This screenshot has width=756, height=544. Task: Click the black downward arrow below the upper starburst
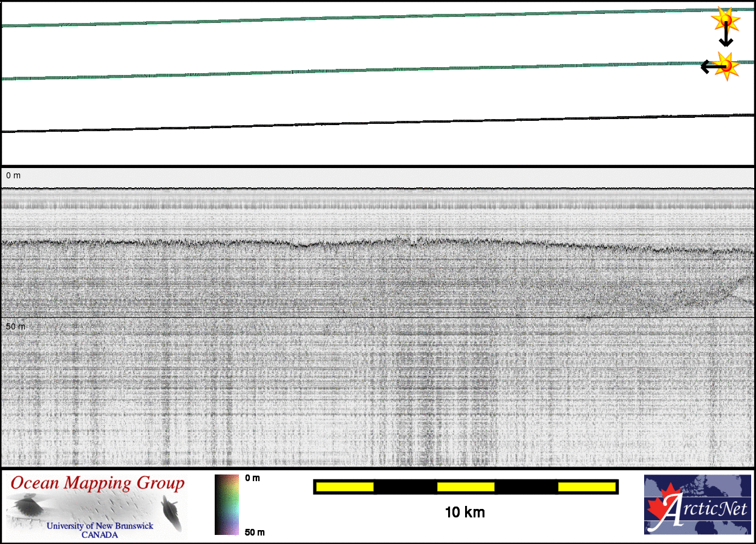pyautogui.click(x=726, y=37)
